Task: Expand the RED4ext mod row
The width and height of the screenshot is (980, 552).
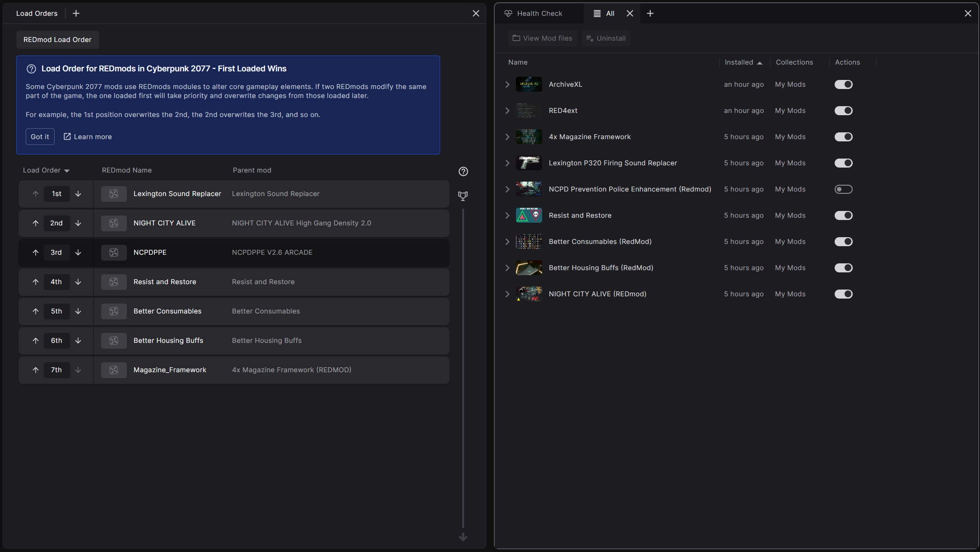Action: click(507, 111)
